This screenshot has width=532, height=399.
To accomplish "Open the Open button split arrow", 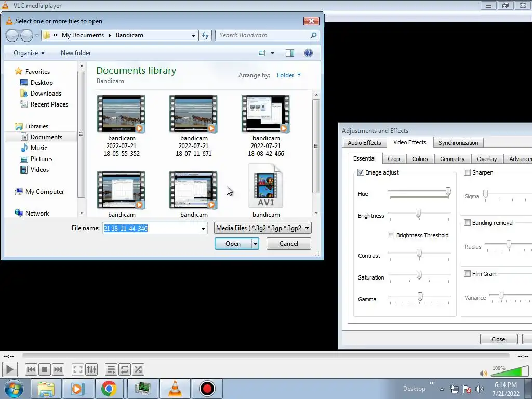I will [x=255, y=244].
